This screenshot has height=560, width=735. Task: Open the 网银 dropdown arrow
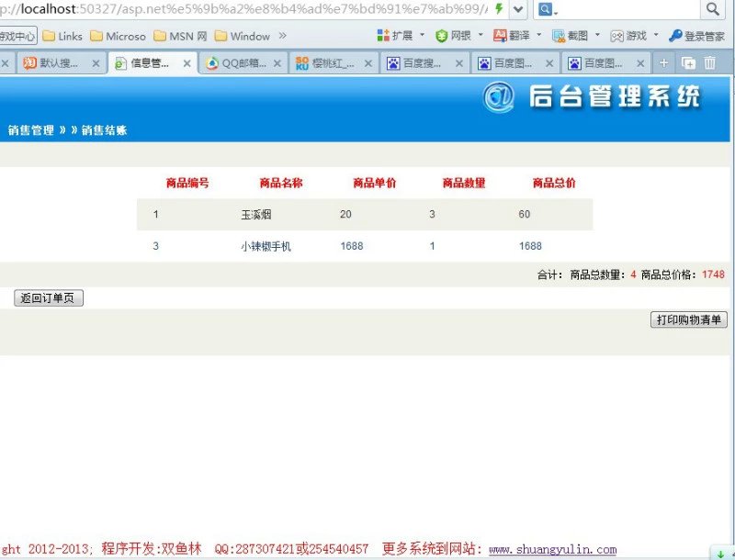(x=480, y=35)
